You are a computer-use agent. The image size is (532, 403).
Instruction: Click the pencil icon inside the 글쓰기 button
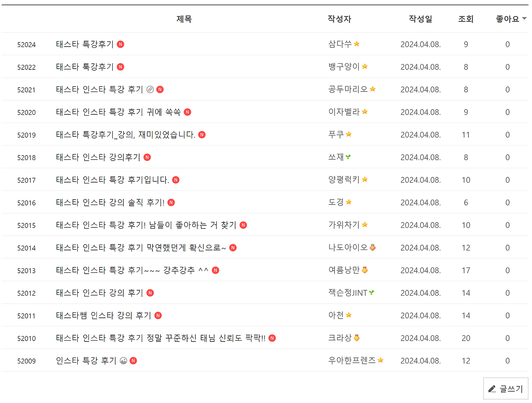(x=493, y=388)
